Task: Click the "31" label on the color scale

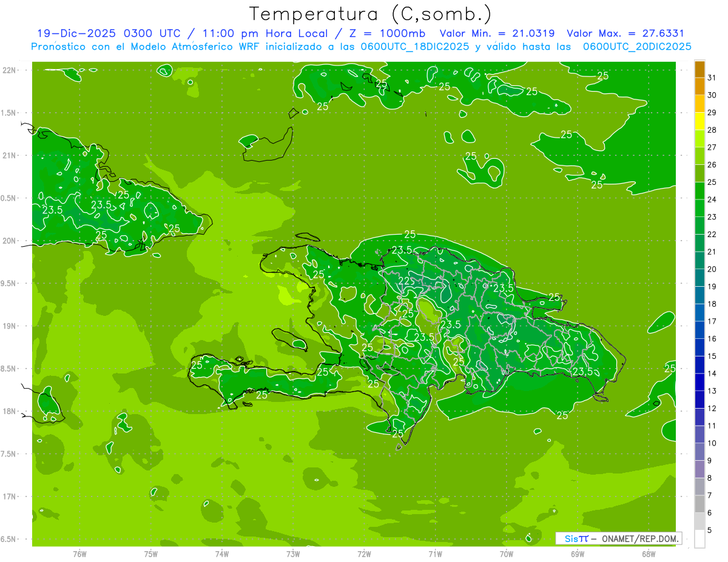Action: click(x=712, y=78)
